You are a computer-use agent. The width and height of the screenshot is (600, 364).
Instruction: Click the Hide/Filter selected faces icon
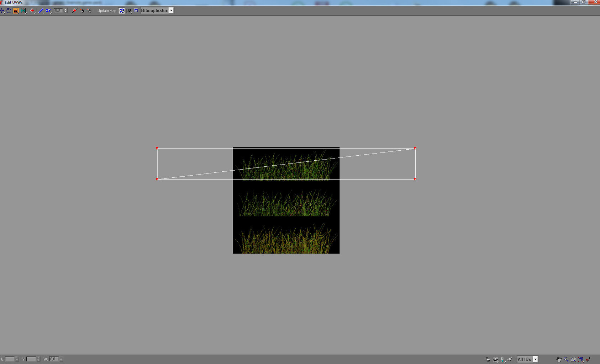click(495, 359)
